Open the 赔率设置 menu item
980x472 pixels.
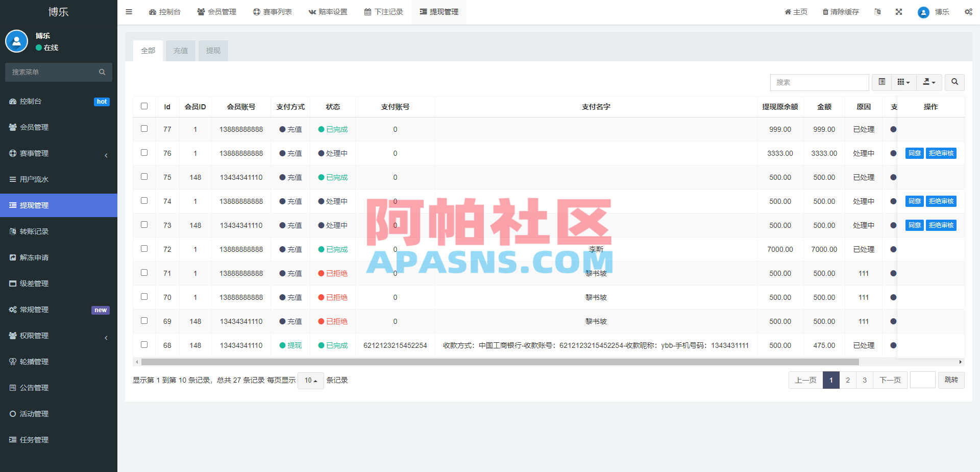328,11
